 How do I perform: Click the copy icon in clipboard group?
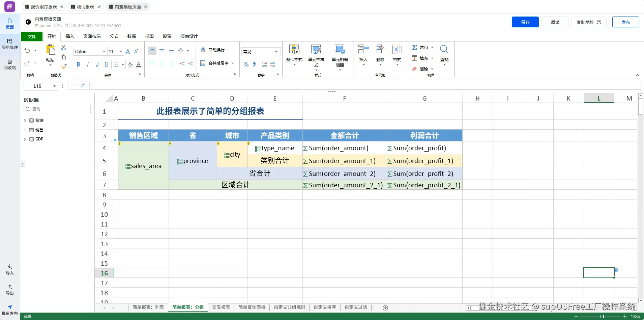[63, 57]
